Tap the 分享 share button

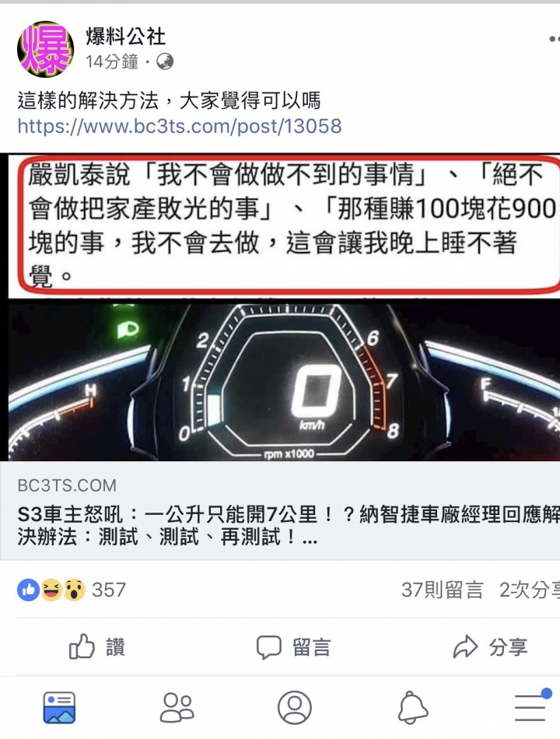coord(490,646)
